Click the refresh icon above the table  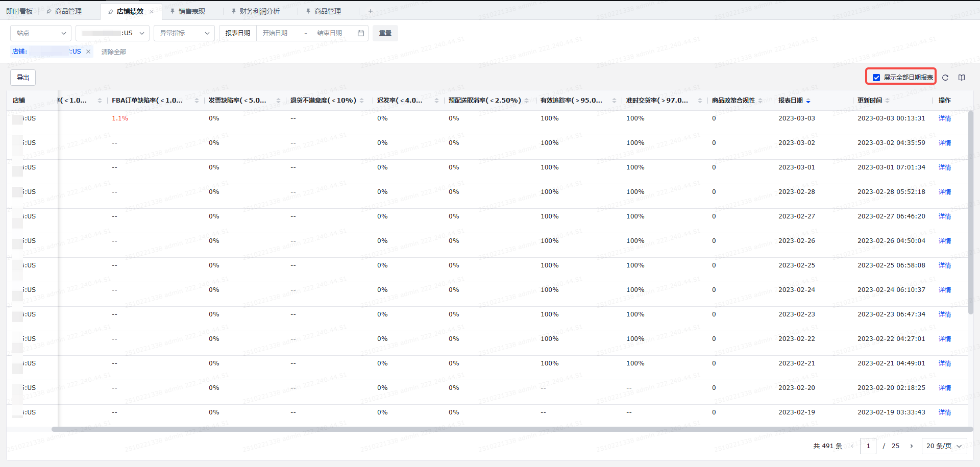pos(945,78)
